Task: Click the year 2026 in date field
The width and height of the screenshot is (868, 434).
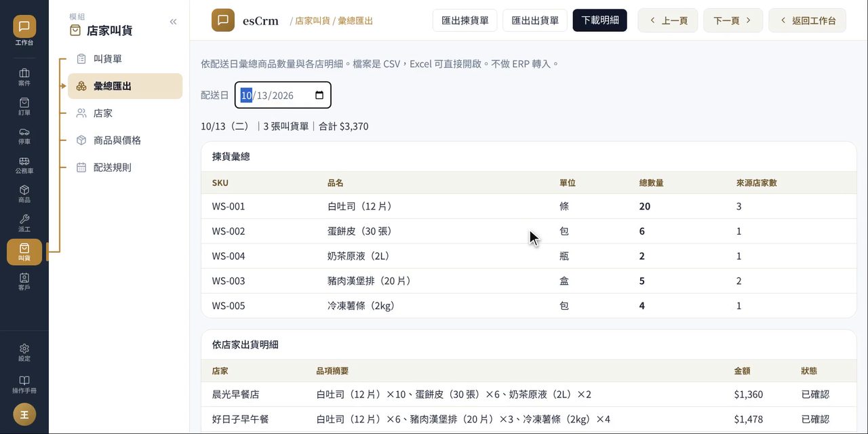Action: 283,96
